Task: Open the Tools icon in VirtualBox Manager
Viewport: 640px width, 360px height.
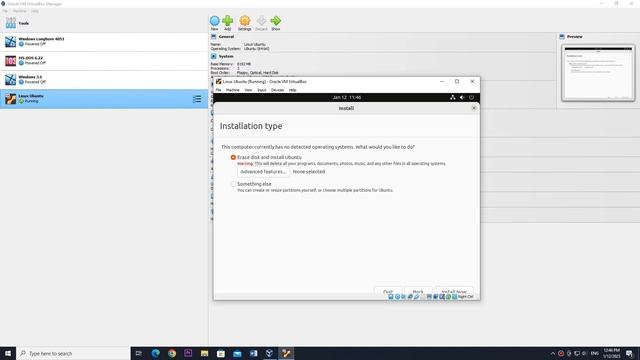Action: 11,23
